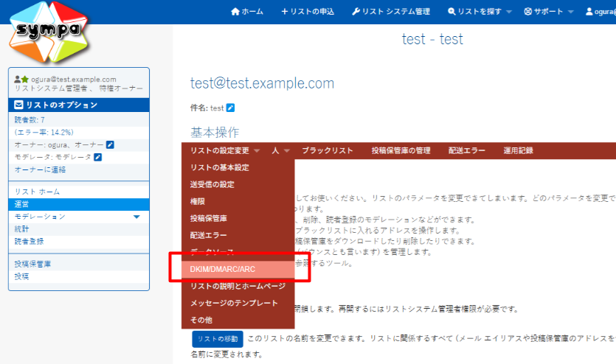
Task: Click envelope icon in リストのオプション header
Action: [x=18, y=105]
